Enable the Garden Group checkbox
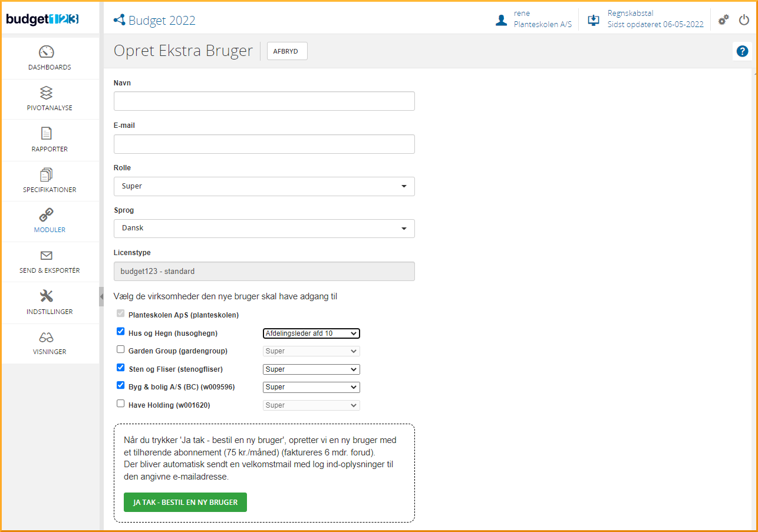Screen dimensions: 758x532 coord(121,349)
